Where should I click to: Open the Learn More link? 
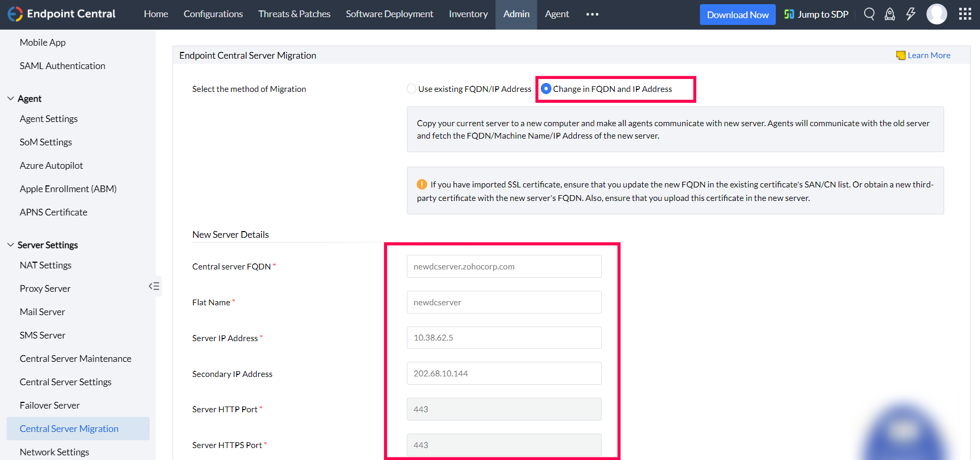929,56
